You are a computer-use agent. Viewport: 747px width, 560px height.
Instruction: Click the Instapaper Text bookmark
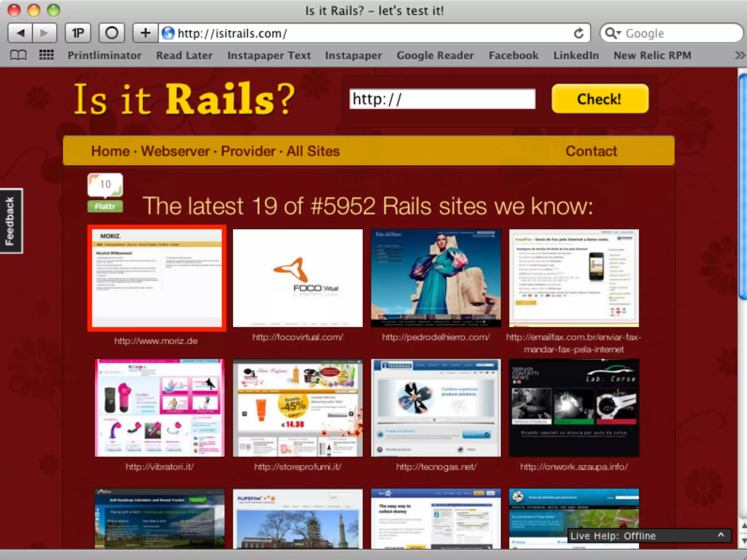269,55
